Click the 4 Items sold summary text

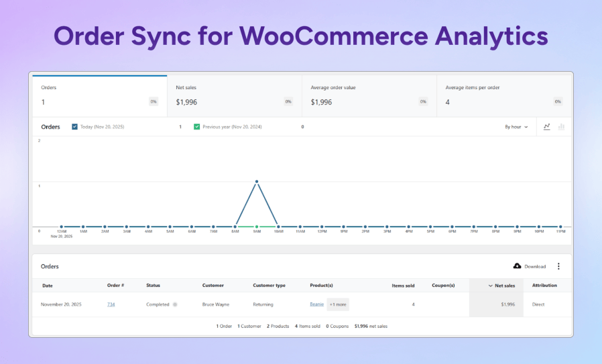(308, 326)
